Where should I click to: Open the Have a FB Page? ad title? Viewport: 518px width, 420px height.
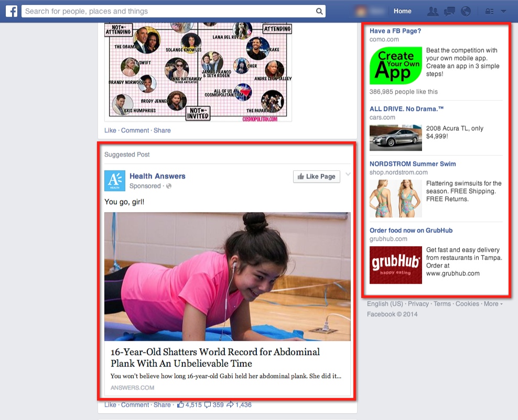[x=395, y=31]
